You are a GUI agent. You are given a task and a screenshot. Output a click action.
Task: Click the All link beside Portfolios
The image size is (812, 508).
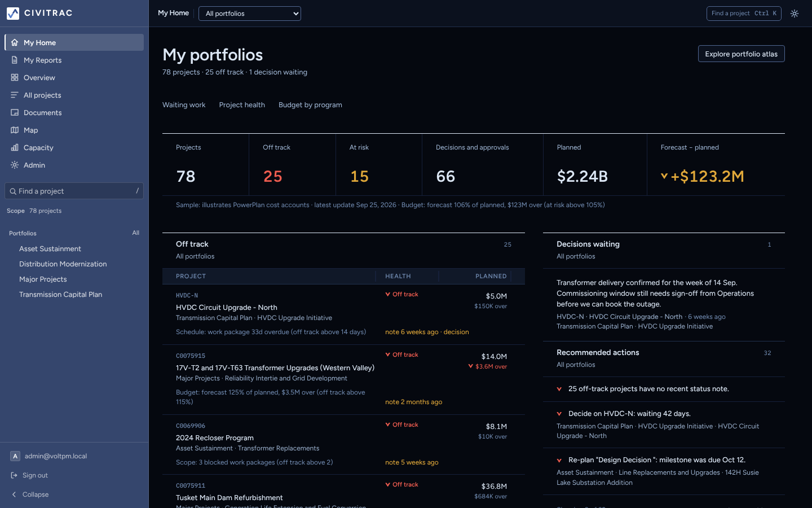tap(136, 233)
